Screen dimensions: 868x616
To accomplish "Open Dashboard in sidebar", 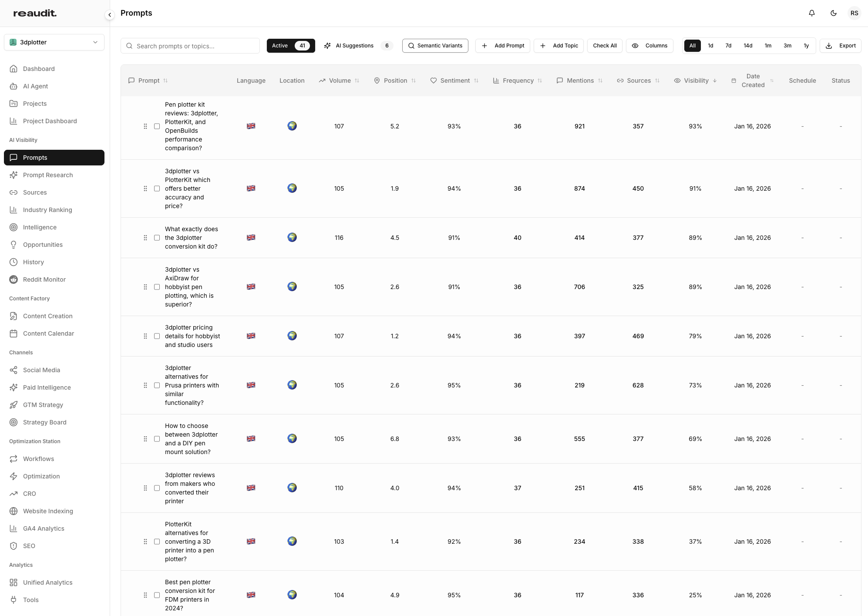I will click(54, 69).
